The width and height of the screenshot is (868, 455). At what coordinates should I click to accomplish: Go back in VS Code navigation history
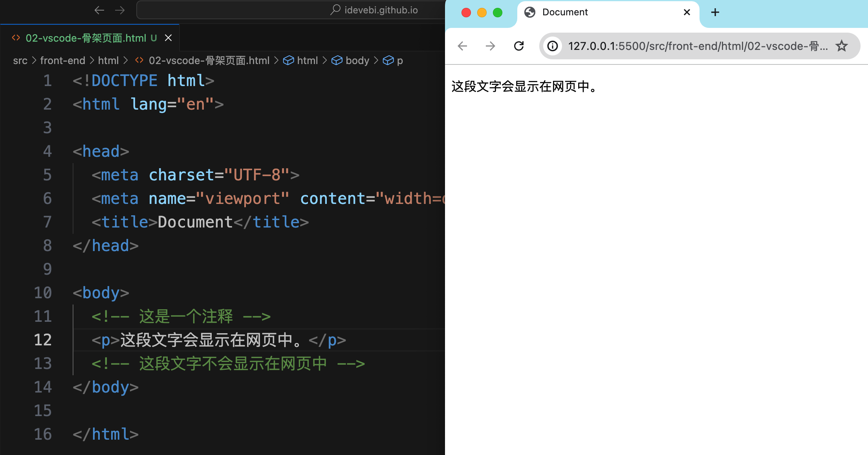tap(99, 10)
